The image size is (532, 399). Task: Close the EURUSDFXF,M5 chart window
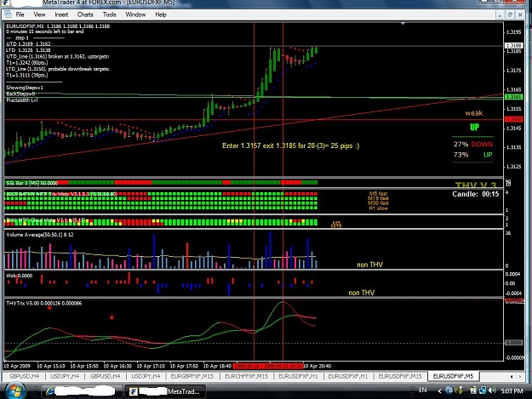pyautogui.click(x=520, y=15)
